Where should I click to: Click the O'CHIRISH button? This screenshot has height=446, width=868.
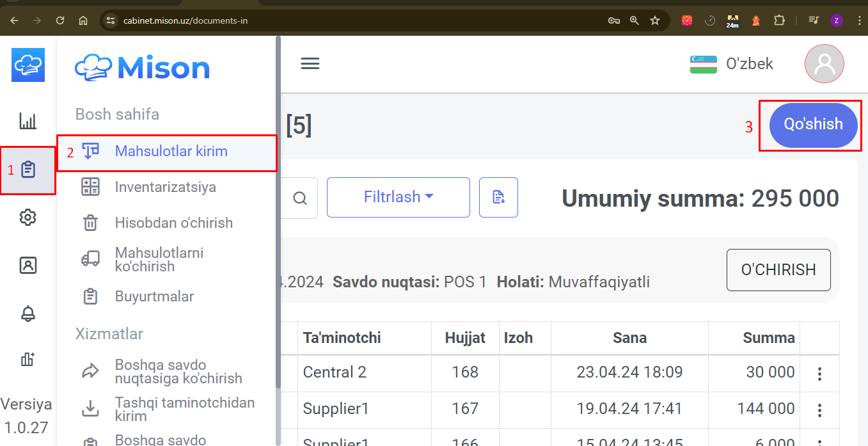(778, 270)
